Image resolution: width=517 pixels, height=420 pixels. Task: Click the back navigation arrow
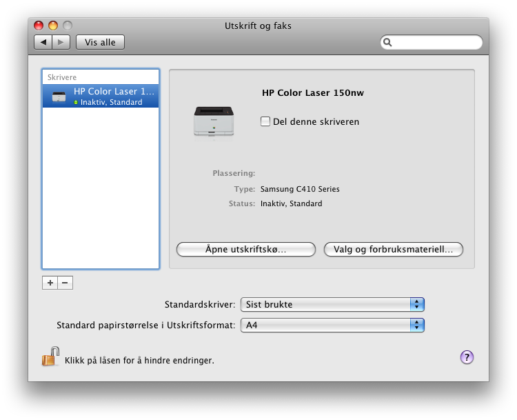pos(43,42)
